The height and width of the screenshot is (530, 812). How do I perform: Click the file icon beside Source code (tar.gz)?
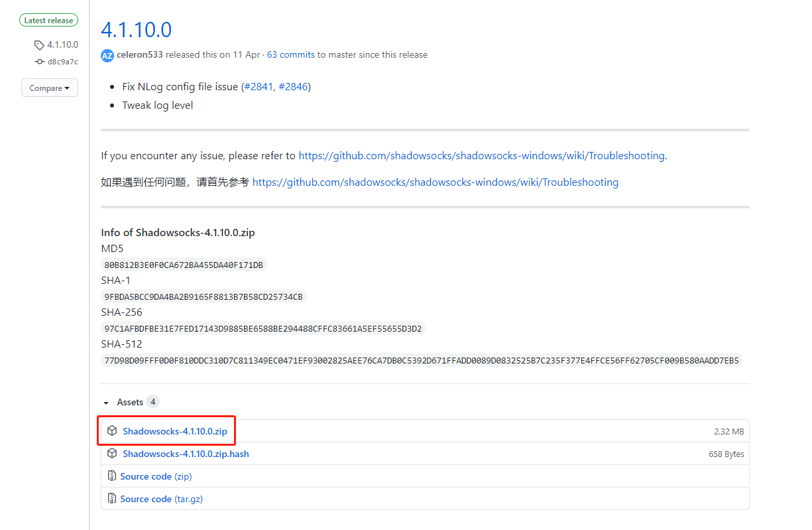(112, 499)
